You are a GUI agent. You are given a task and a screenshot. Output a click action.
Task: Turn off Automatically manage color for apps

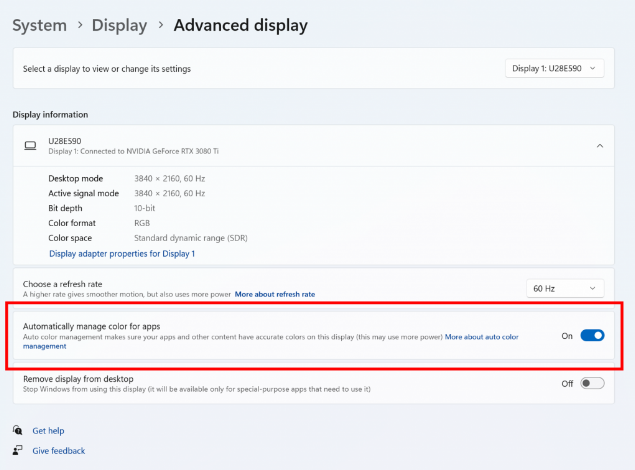(592, 336)
